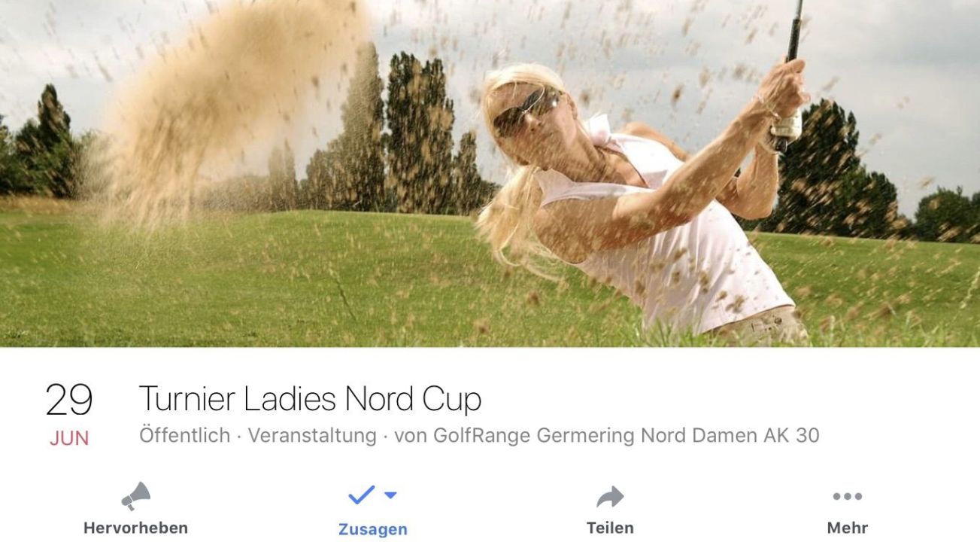Open the golfer cover photo
Screen dimensions: 980x542
pyautogui.click(x=490, y=173)
